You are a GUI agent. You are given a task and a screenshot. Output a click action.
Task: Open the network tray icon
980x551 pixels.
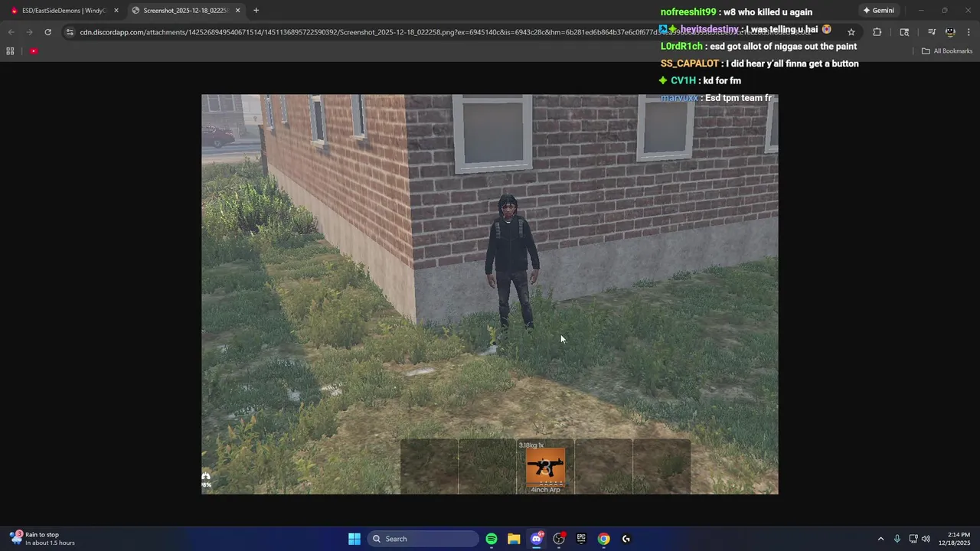pos(913,539)
